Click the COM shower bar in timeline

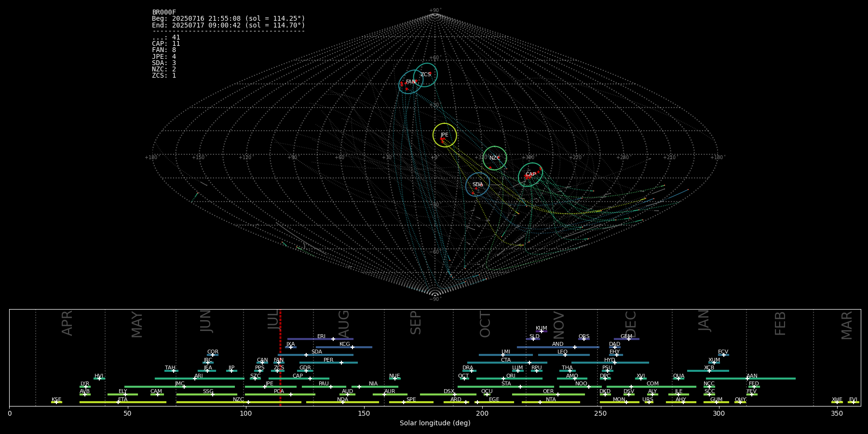tap(651, 386)
